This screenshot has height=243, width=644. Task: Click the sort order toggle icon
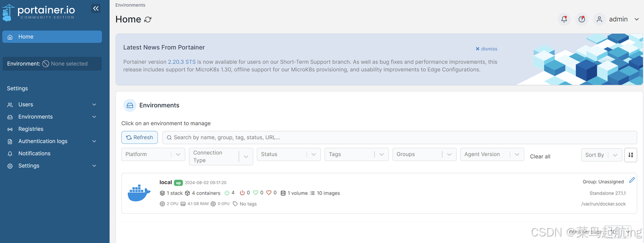[630, 155]
